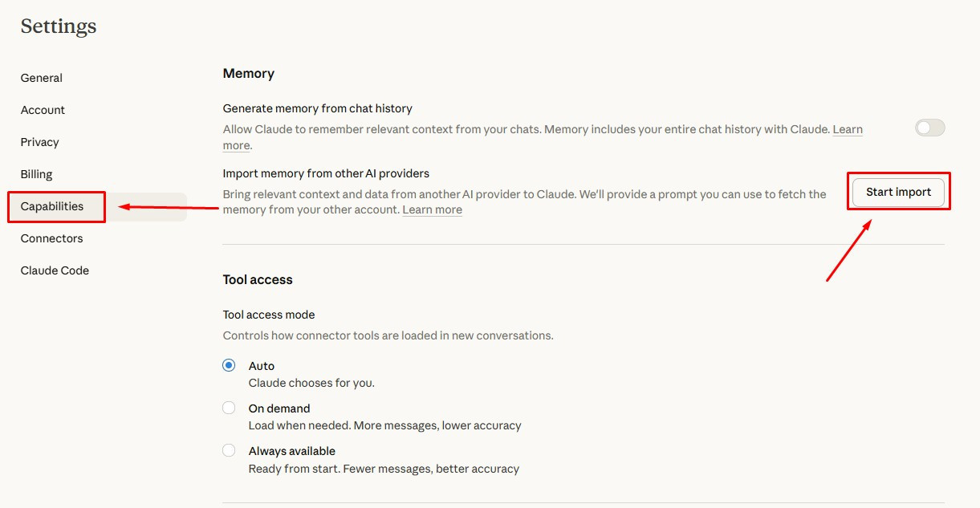Click the Tool access section heading
Viewport: 980px width, 508px height.
[x=258, y=279]
